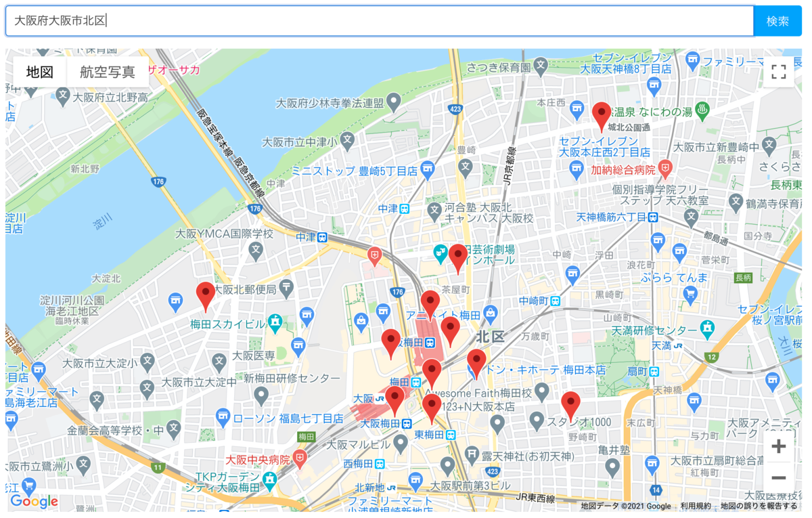Click the 新梅田研修センター pin icon
Screen dimensions: 812x518
tap(261, 395)
